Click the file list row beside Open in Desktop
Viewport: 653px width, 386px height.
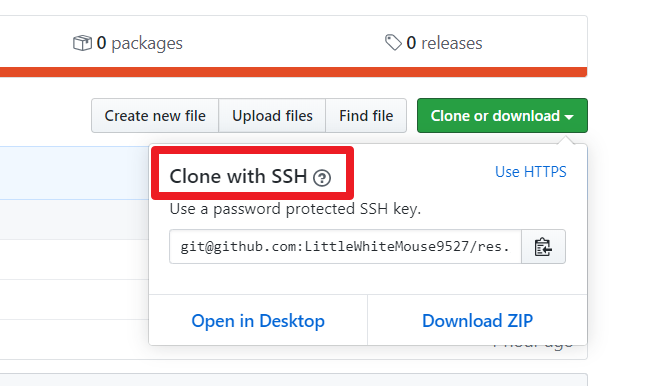click(x=74, y=339)
